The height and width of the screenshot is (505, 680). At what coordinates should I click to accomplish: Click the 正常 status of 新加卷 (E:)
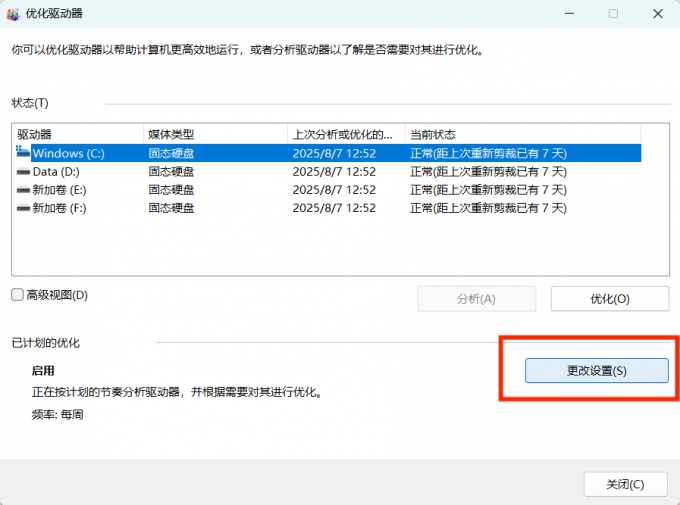[489, 190]
